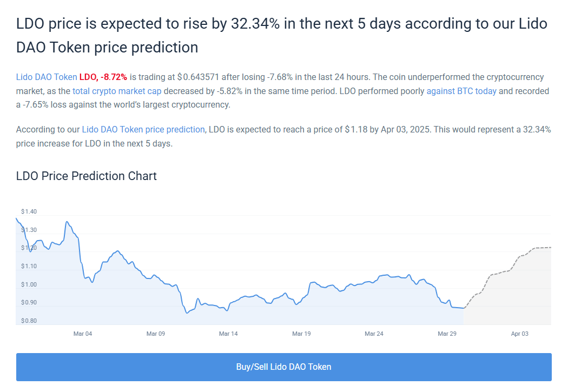Viewport: 568px width, 392px height.
Task: Click the gray dashed forecast line area
Action: tap(507, 277)
